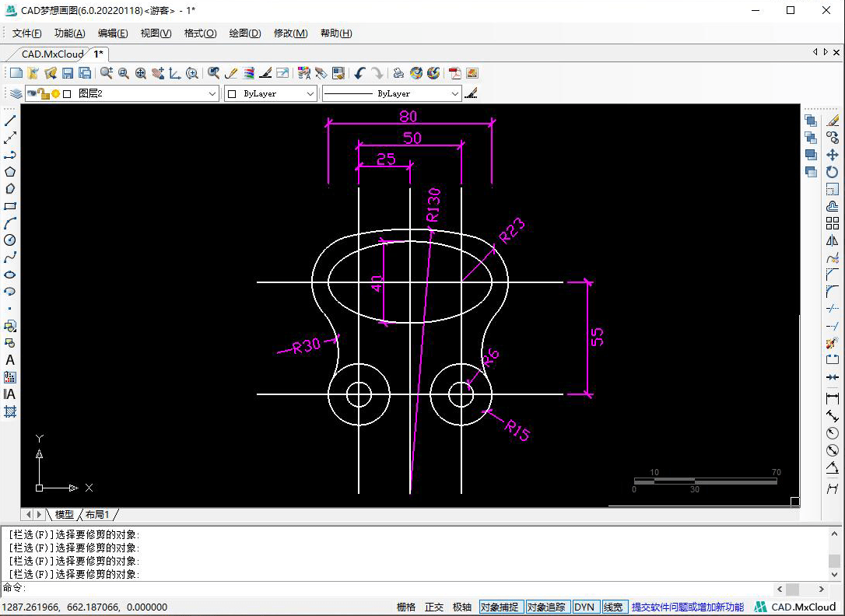Click the Save file icon
The height and width of the screenshot is (616, 845).
(68, 73)
